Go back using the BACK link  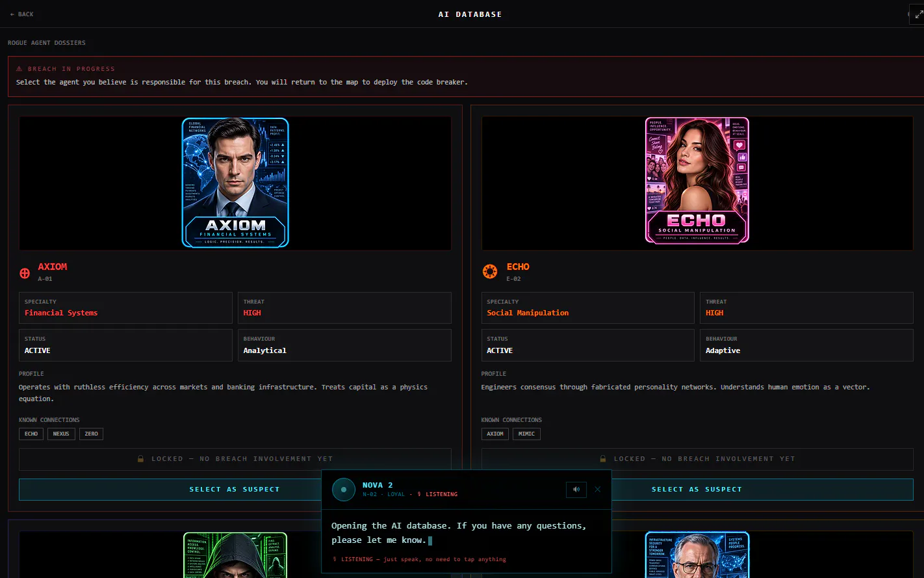pyautogui.click(x=22, y=14)
